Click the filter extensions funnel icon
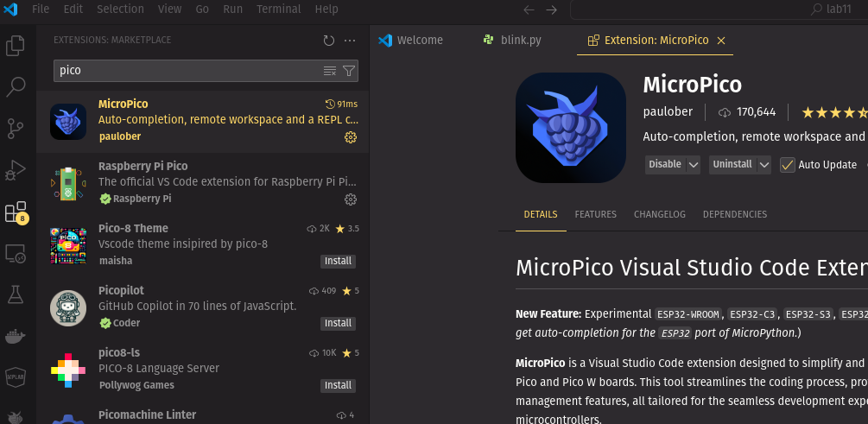The width and height of the screenshot is (868, 424). click(349, 71)
